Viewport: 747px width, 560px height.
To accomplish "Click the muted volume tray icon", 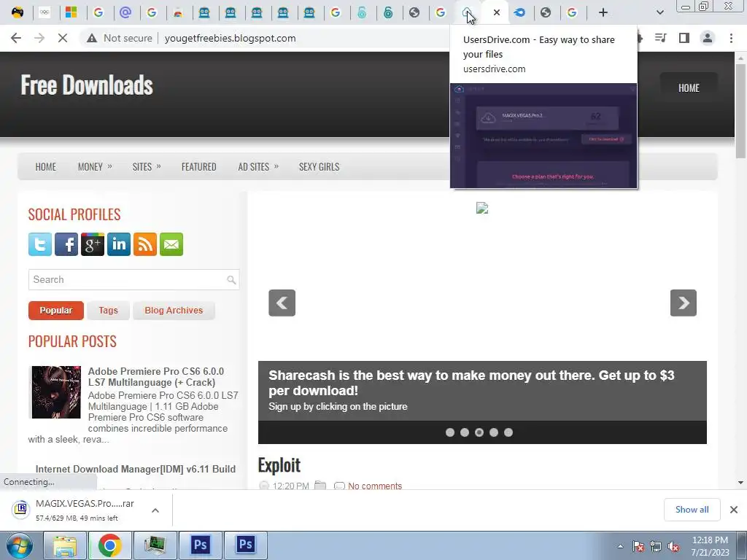I will point(673,546).
